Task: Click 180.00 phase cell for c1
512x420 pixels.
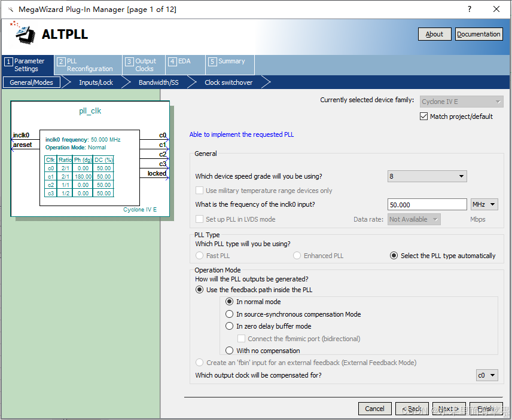Action: tap(83, 176)
